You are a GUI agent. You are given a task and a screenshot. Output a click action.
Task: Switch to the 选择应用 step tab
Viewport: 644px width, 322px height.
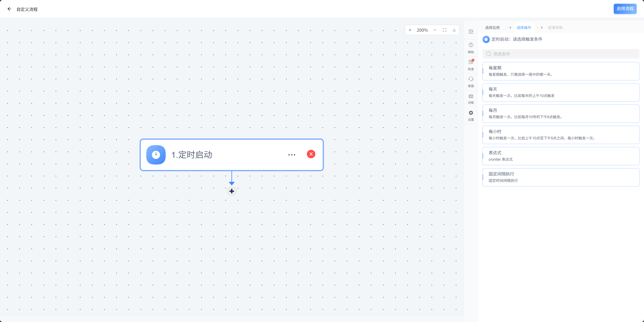click(x=492, y=27)
